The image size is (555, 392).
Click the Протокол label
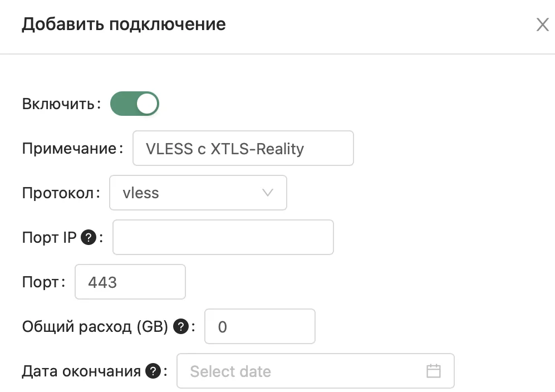[58, 193]
